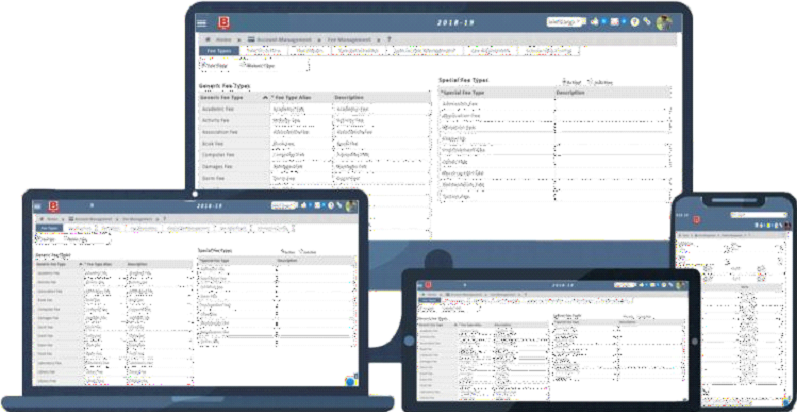Viewport: 797px width, 412px height.
Task: Sort by Generic Fee Type column arrow
Action: pyautogui.click(x=264, y=98)
